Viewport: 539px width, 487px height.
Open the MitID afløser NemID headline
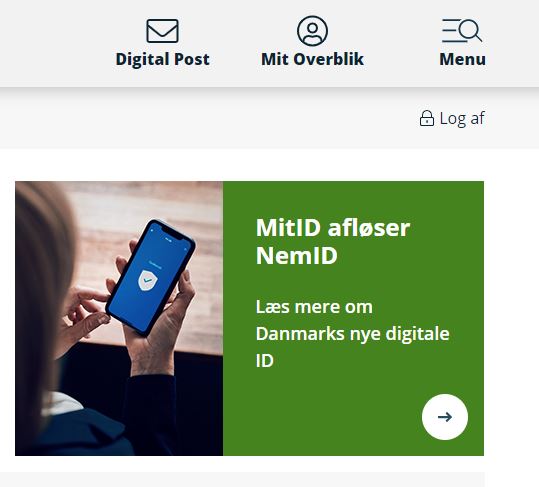pyautogui.click(x=333, y=241)
